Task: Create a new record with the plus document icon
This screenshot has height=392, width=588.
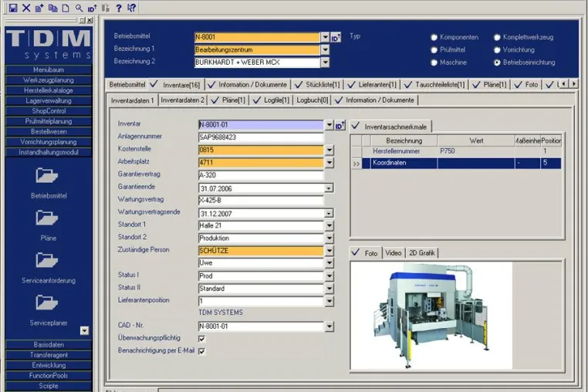Action: 39,8
